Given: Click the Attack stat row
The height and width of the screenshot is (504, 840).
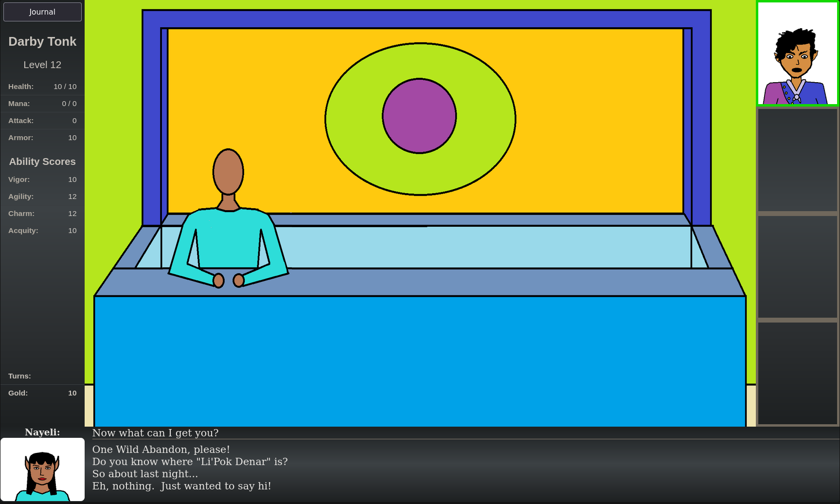Looking at the screenshot, I should [x=42, y=121].
